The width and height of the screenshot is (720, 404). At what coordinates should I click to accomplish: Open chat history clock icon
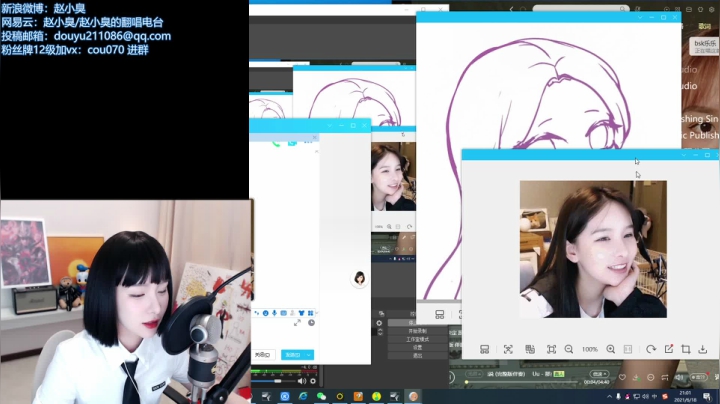(311, 323)
